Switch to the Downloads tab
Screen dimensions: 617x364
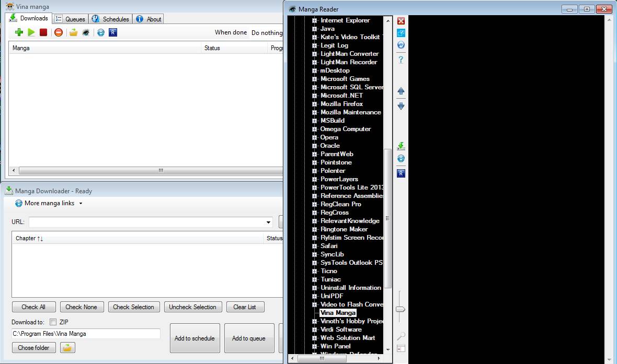[x=29, y=18]
